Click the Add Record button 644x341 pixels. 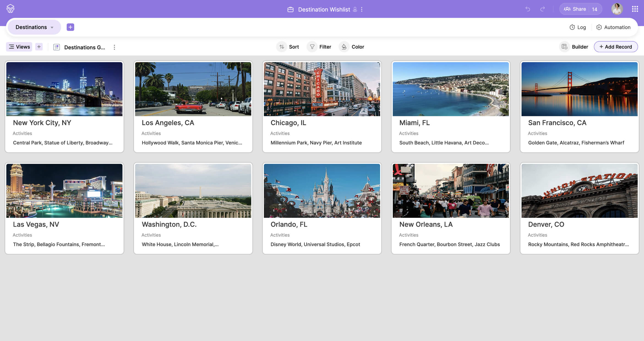pos(616,47)
